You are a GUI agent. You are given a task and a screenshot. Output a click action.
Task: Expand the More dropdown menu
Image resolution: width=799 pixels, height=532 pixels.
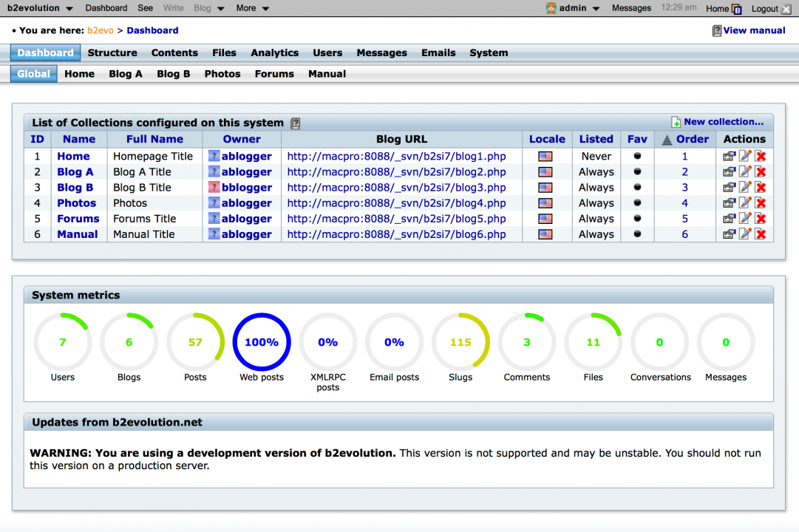point(252,8)
